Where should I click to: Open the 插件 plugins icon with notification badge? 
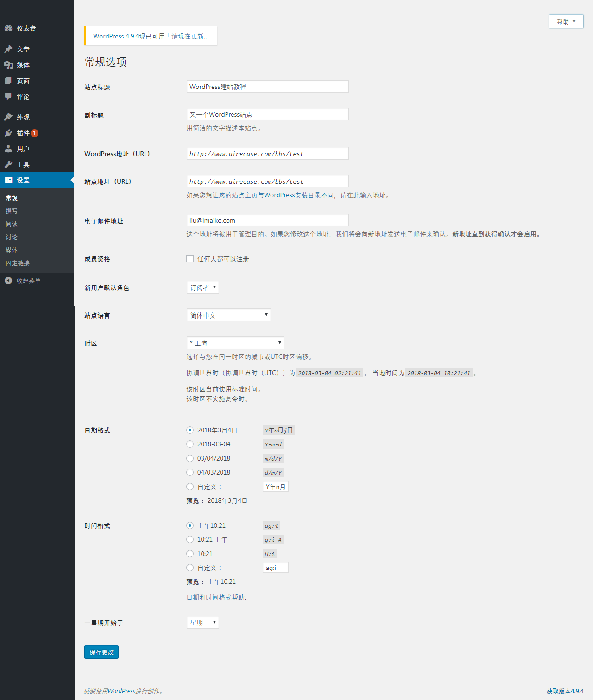[8, 133]
